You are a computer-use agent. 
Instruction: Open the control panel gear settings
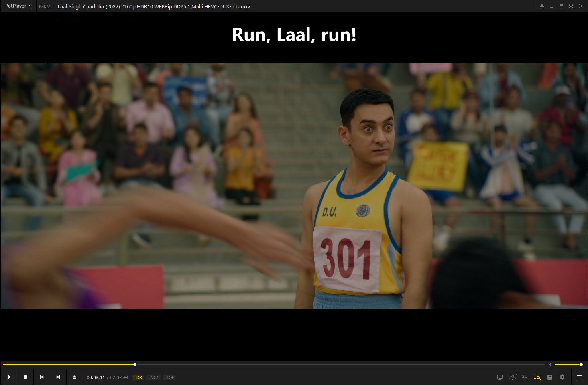coord(562,377)
